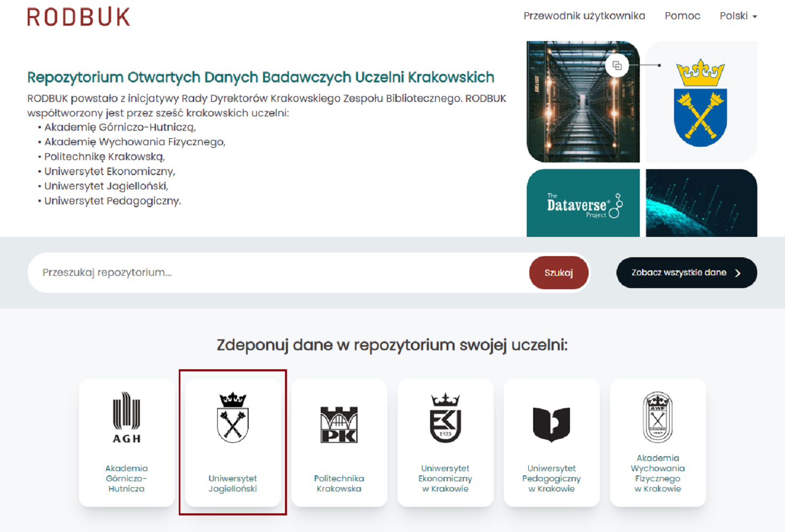785x532 pixels.
Task: Click the heading 'Zdeponuj dane w repozytorium swojej uczelni:'
Action: click(392, 345)
